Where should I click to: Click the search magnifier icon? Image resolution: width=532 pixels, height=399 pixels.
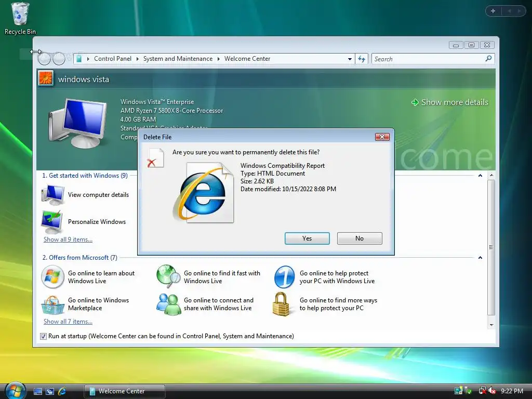pos(488,59)
